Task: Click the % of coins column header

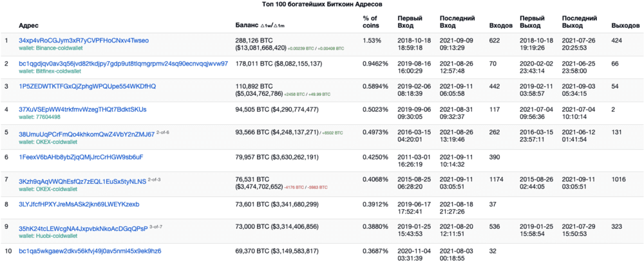Action: pos(370,22)
